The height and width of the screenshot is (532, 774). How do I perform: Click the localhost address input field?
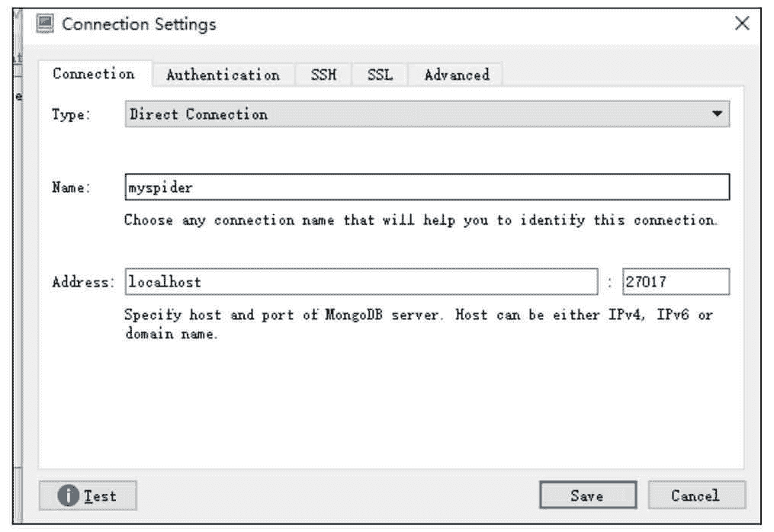point(361,281)
